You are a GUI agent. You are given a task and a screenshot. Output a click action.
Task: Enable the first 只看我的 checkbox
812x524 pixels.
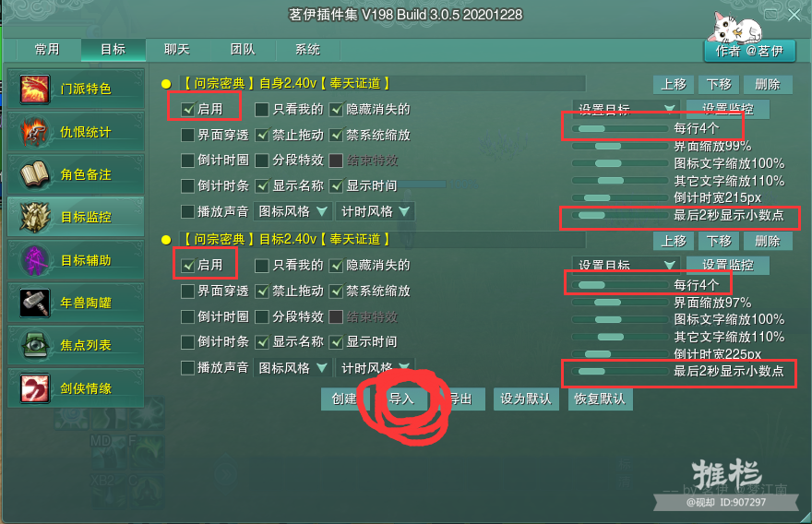261,109
